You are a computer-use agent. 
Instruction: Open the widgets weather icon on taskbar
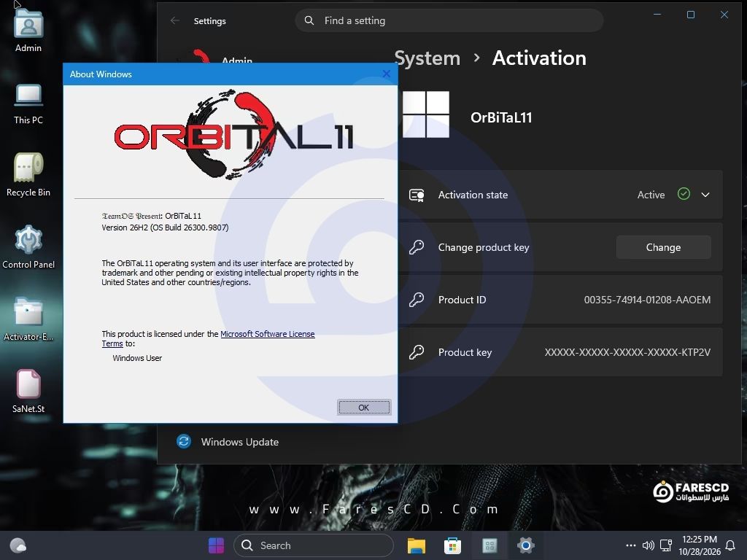[x=18, y=545]
